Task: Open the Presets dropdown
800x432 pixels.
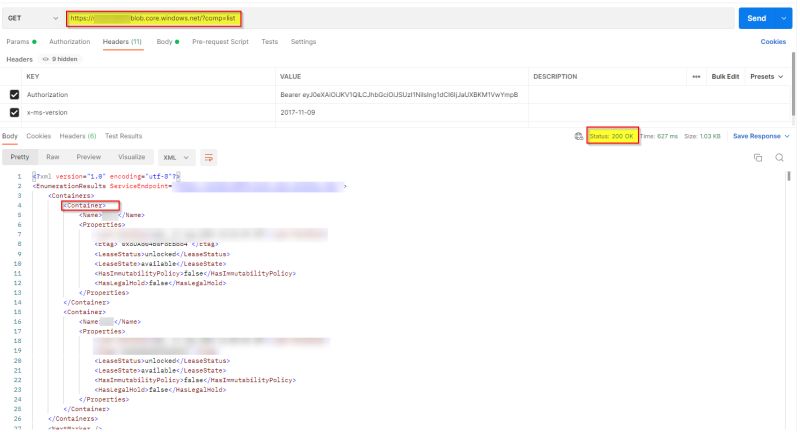Action: (x=766, y=77)
